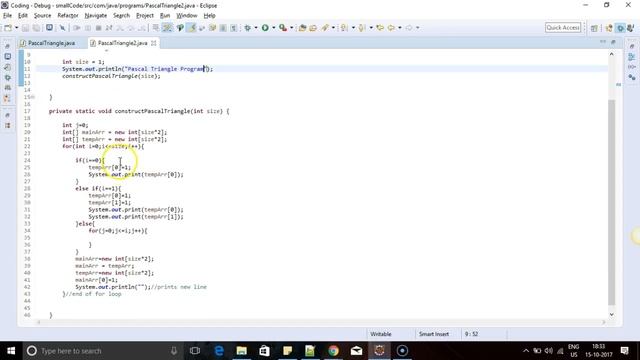This screenshot has width=640, height=360.
Task: Click the Debug bug icon
Action: 247,28
